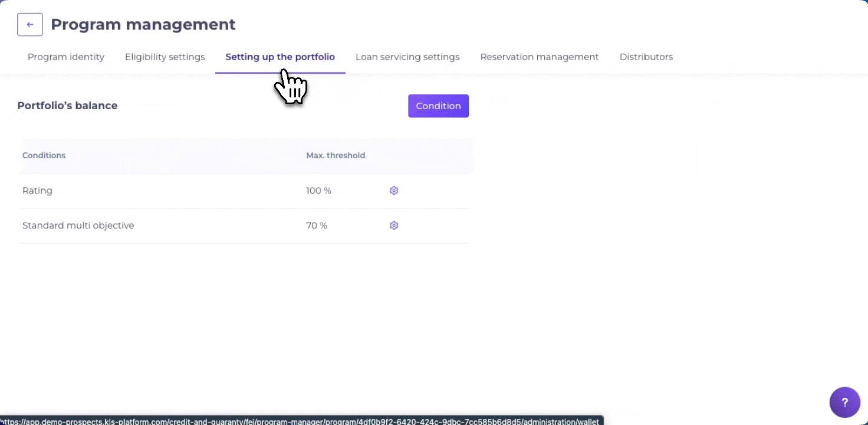868x425 pixels.
Task: Open the Eligibility settings tab
Action: [165, 57]
